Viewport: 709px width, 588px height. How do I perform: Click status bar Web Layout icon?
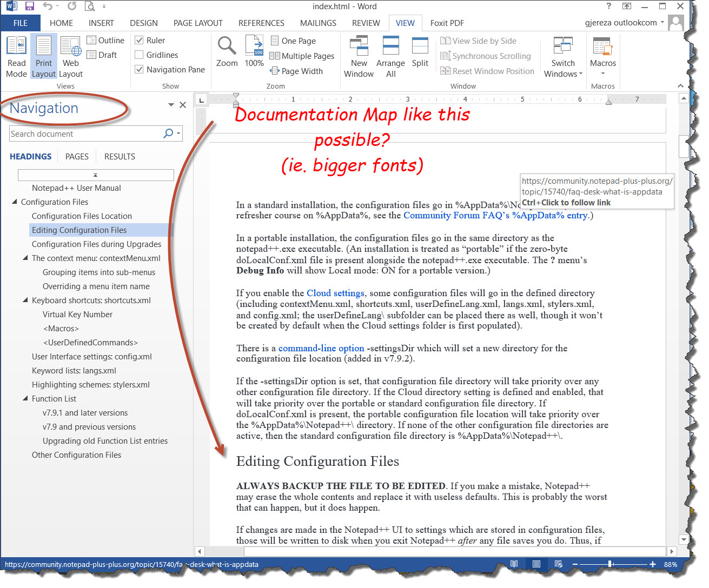[x=558, y=564]
